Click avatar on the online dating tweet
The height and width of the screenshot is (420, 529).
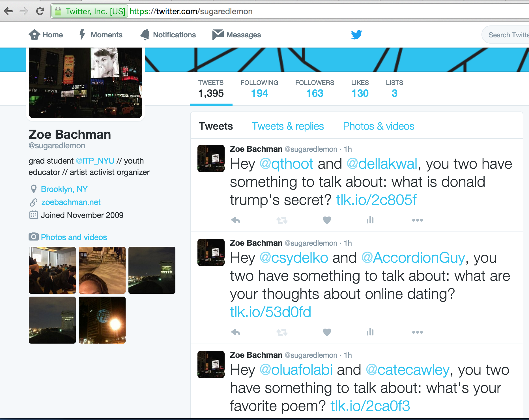(211, 252)
